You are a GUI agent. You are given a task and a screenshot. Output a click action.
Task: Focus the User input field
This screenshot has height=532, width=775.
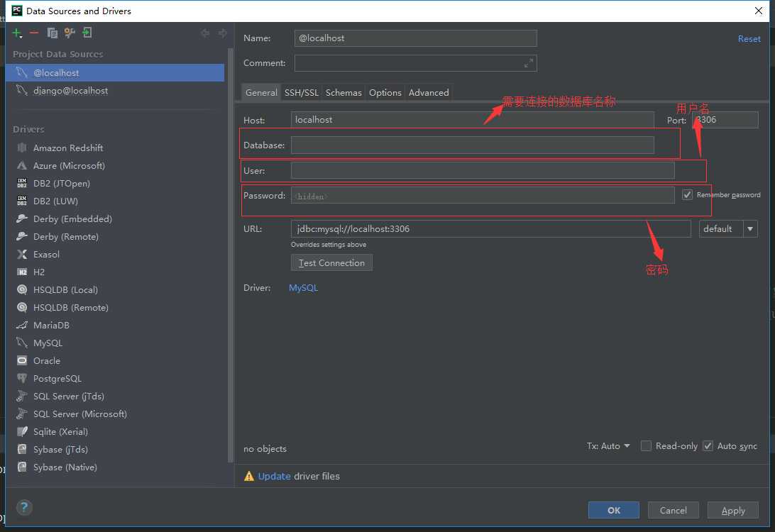[x=483, y=170]
